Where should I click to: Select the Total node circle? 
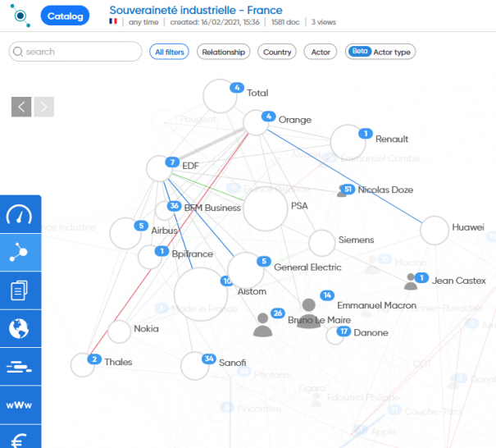coord(221,96)
